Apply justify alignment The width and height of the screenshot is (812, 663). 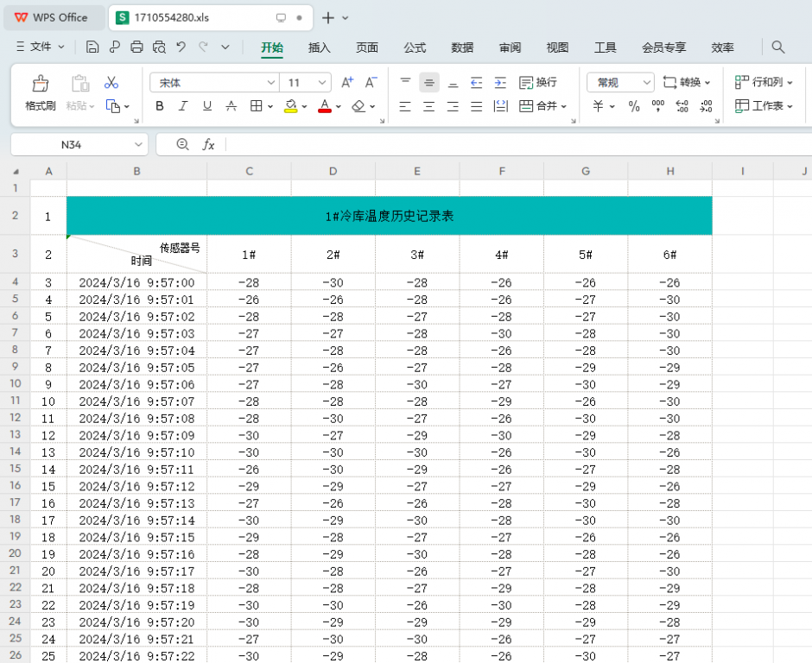pos(477,107)
